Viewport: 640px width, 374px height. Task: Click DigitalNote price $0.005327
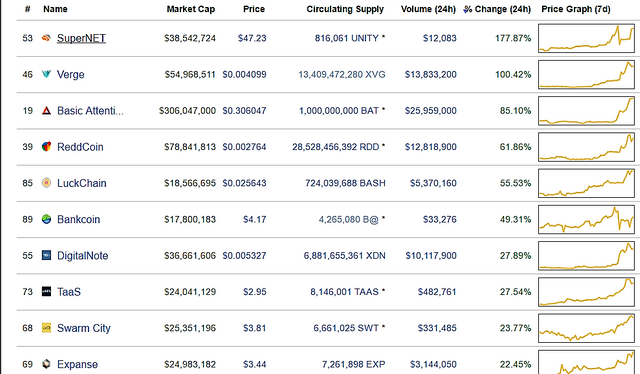click(244, 256)
